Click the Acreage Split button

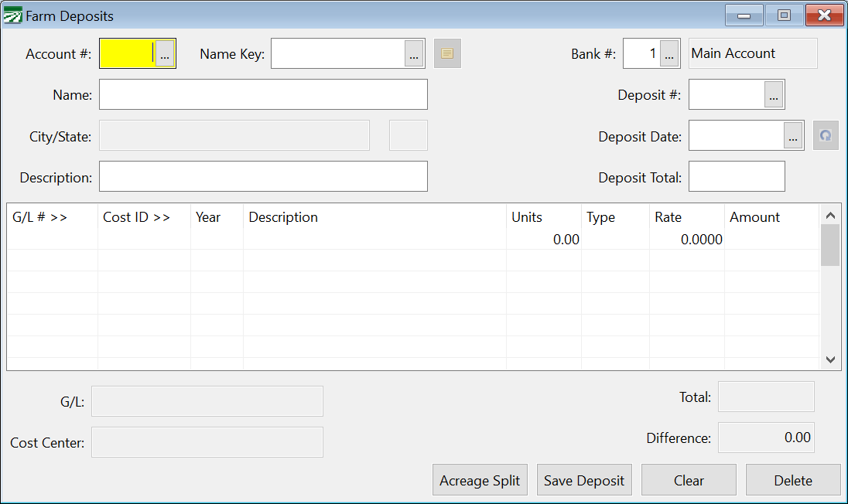pyautogui.click(x=480, y=479)
